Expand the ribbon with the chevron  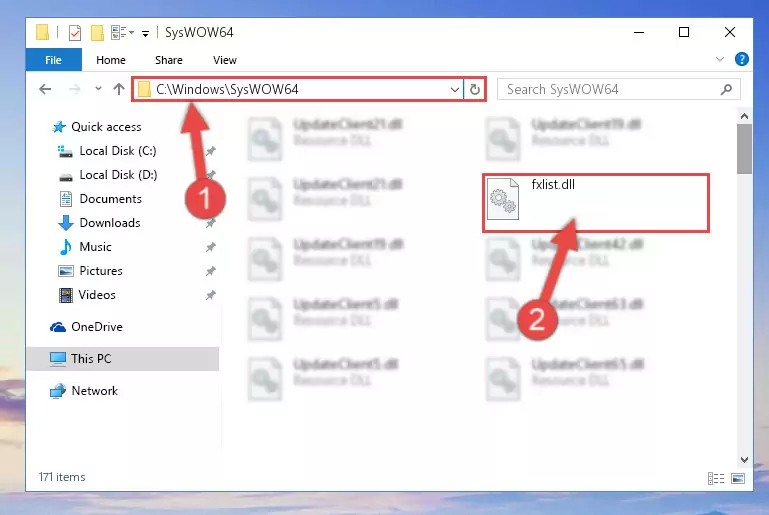719,59
